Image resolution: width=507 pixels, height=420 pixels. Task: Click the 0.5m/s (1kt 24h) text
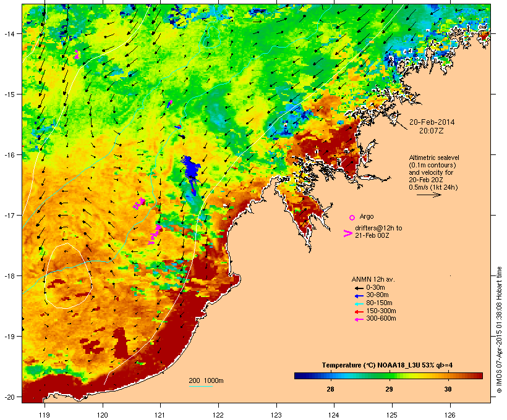pyautogui.click(x=433, y=187)
